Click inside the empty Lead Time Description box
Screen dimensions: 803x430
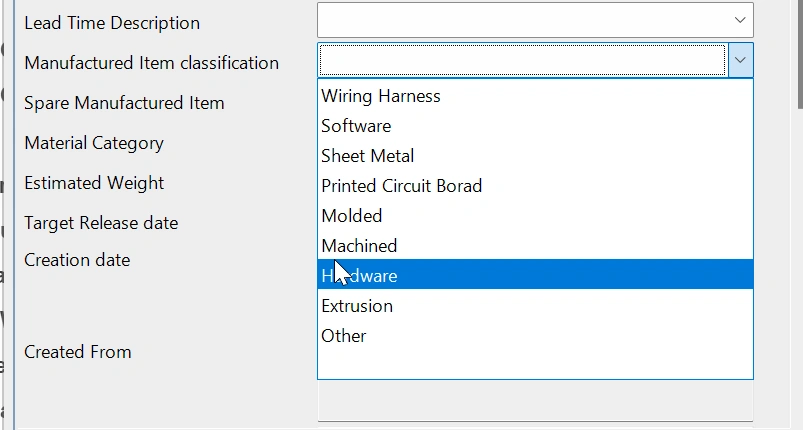pyautogui.click(x=522, y=20)
